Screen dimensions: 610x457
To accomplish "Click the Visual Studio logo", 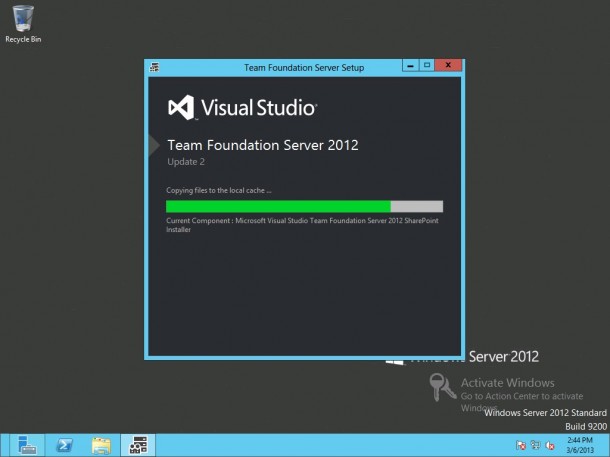I will click(242, 107).
